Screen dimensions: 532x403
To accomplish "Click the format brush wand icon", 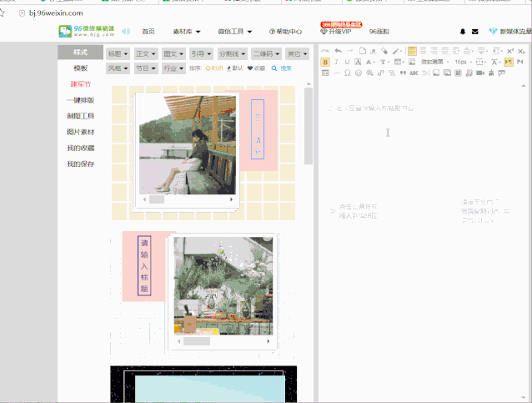I will 395,51.
